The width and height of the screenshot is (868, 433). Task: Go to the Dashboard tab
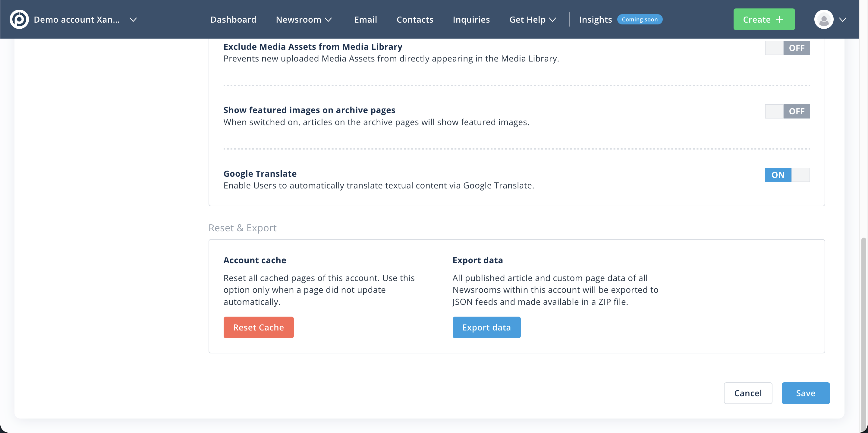pyautogui.click(x=233, y=20)
